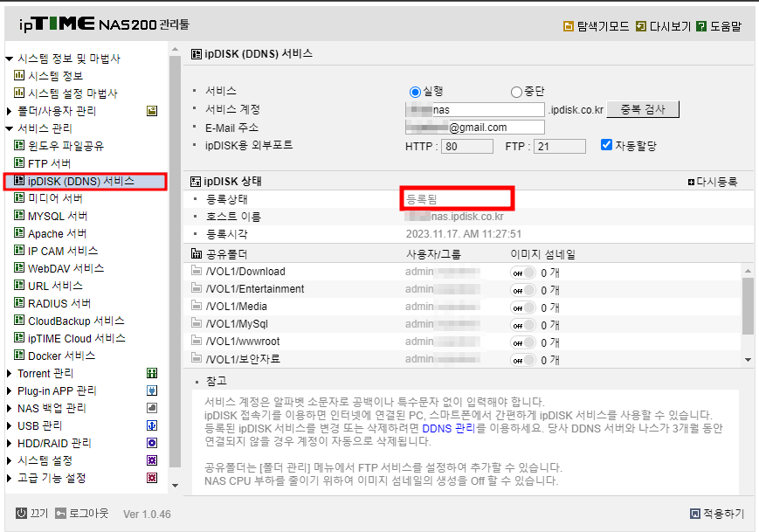Screen dimensions: 759x532
Task: Select the 실행 radio button
Action: pos(415,92)
